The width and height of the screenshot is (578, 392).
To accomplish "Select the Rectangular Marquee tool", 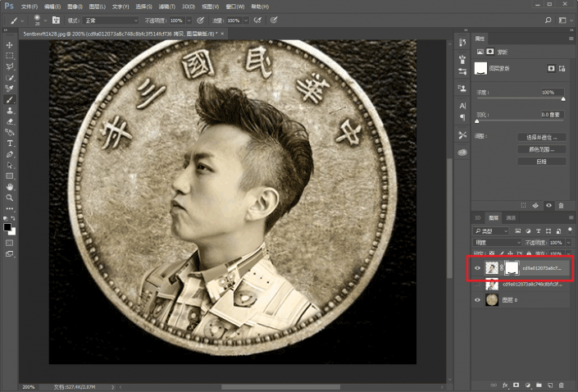I will pyautogui.click(x=10, y=56).
